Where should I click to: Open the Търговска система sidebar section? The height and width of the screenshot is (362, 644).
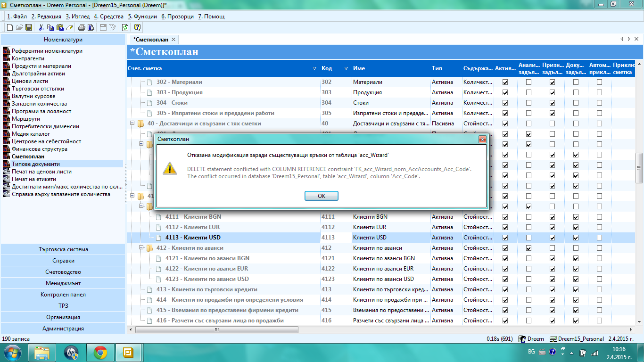click(x=63, y=249)
